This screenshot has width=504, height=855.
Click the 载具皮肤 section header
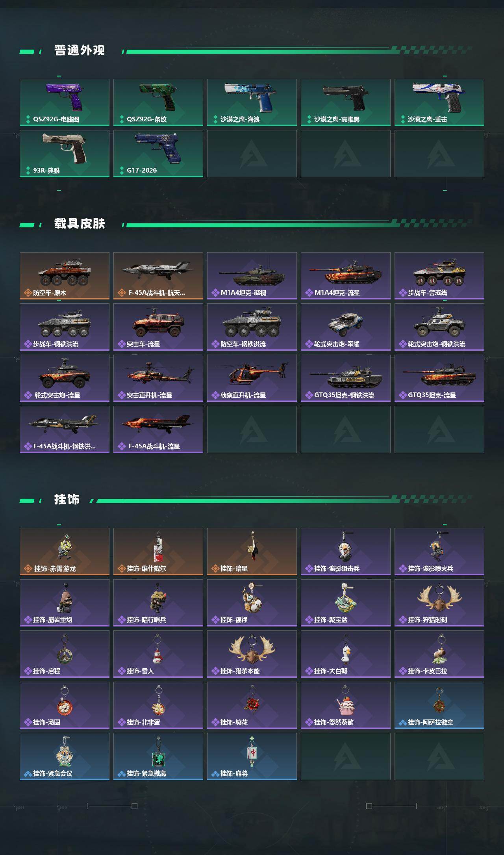(80, 224)
